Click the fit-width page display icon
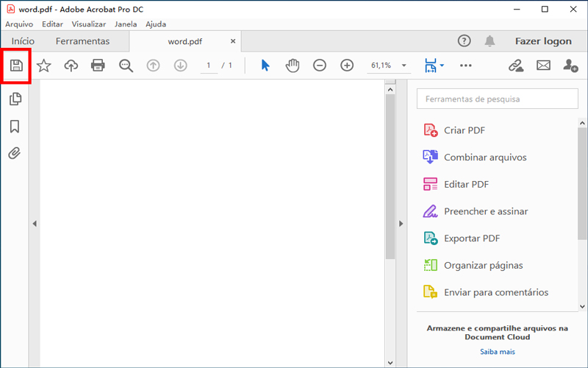This screenshot has width=588, height=368. (431, 66)
